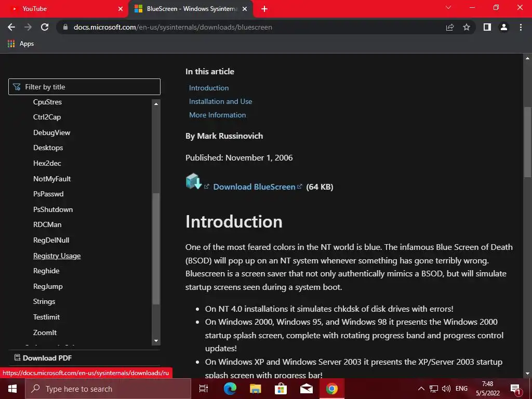Click sidebar scrollbar up arrow
The width and height of the screenshot is (532, 399).
(x=156, y=104)
